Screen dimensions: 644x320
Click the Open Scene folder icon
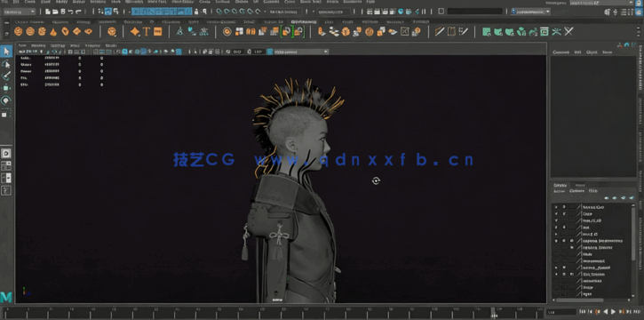(55, 12)
